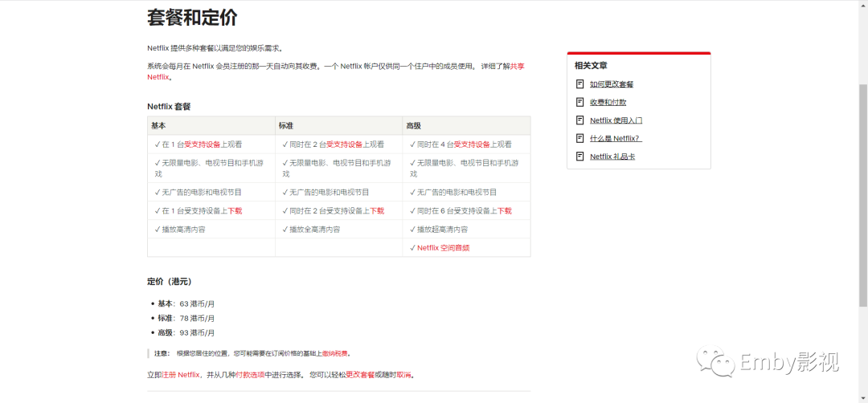This screenshot has width=868, height=403.
Task: Click 下载 link in 标准 column
Action: 377,210
